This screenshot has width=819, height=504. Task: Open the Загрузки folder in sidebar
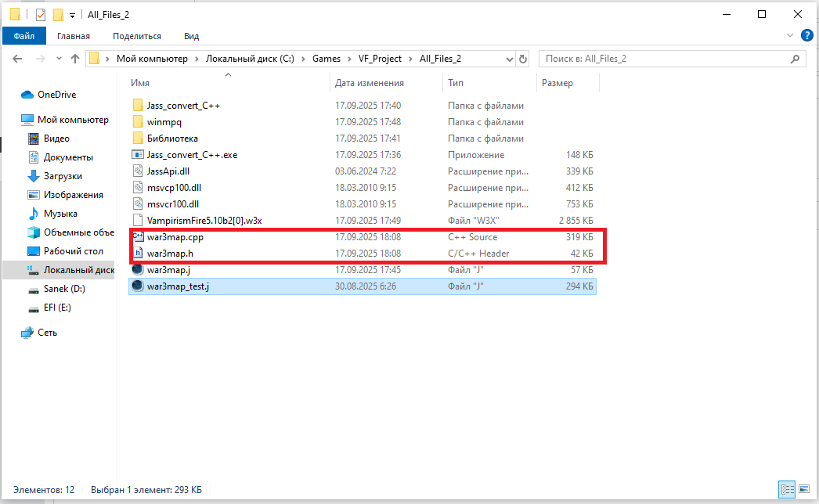click(63, 176)
